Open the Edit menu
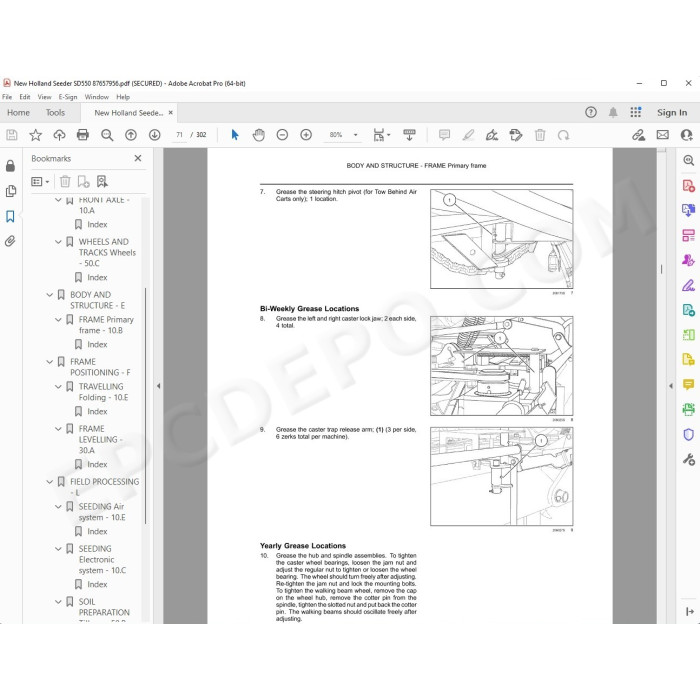This screenshot has height=700, width=700. pyautogui.click(x=25, y=97)
